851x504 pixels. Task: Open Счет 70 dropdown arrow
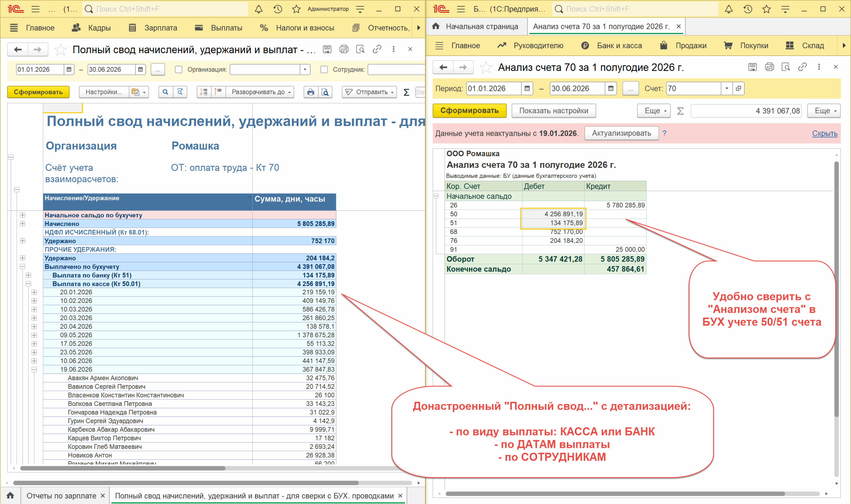point(727,89)
